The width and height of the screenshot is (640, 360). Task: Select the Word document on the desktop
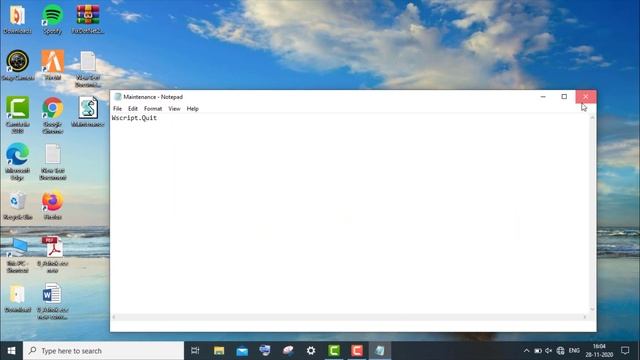coord(53,301)
